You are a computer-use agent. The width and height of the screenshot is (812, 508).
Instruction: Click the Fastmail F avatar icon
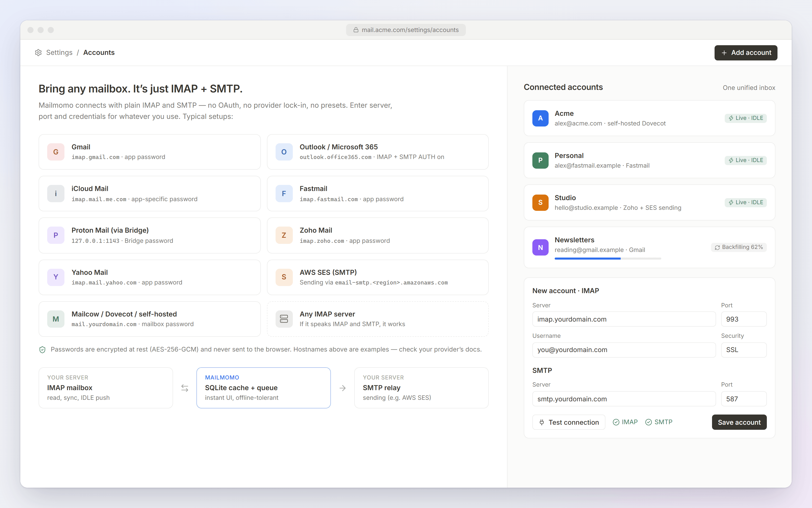pyautogui.click(x=284, y=194)
